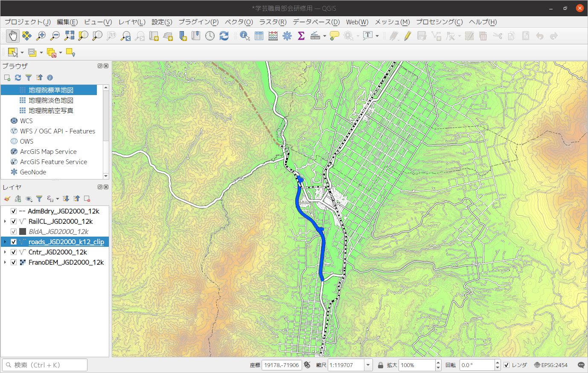The height and width of the screenshot is (373, 588).
Task: Open Text Annotation dropdown arrow
Action: pos(377,36)
